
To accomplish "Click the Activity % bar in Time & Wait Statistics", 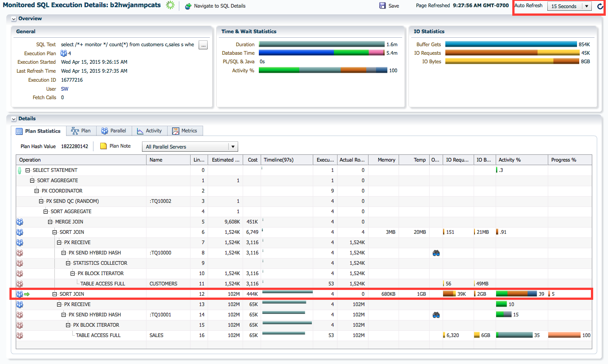I will coord(323,70).
